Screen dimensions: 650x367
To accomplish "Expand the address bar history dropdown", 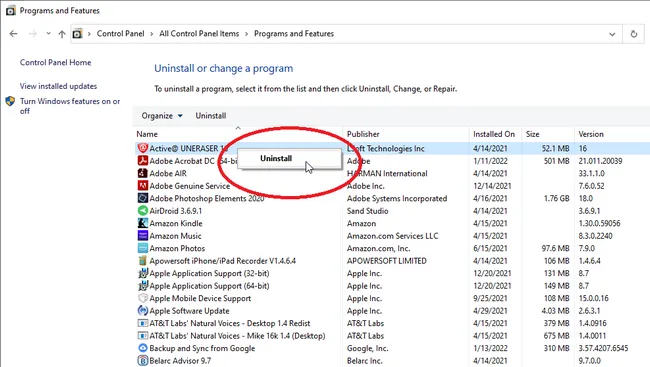I will coord(612,34).
